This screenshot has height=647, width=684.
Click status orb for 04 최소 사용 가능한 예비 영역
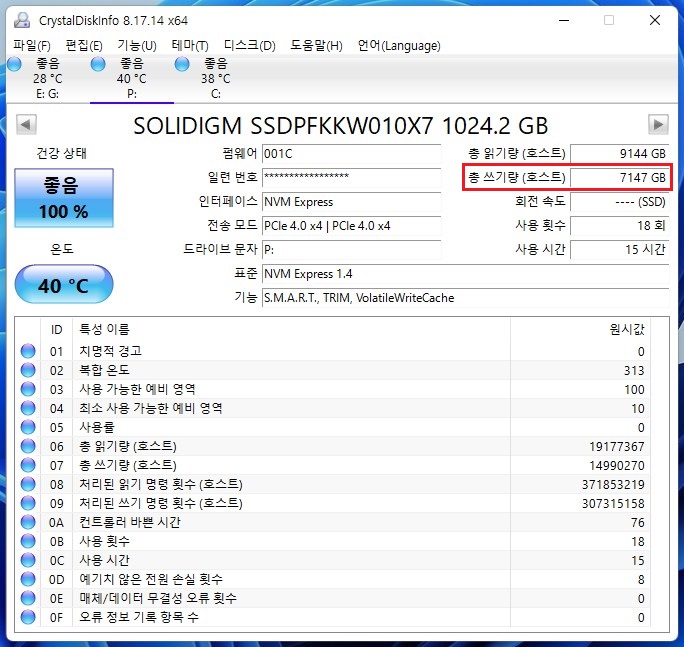(28, 408)
